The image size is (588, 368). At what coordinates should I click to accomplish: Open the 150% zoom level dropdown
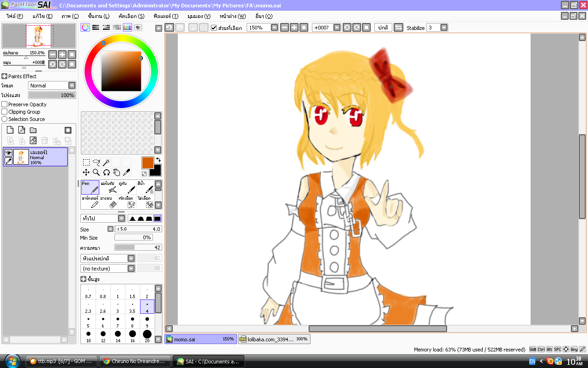click(263, 28)
